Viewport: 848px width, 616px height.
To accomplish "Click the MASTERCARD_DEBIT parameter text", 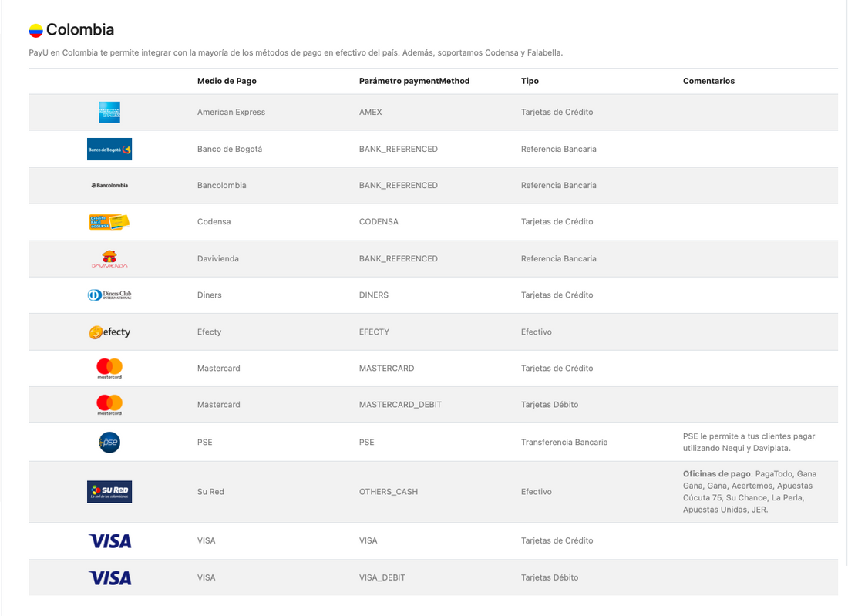I will [400, 405].
